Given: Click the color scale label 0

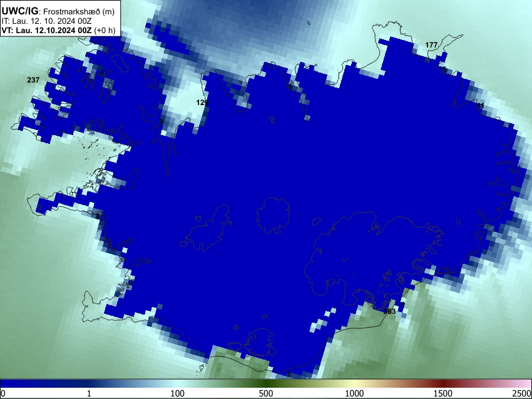Looking at the screenshot, I should coord(3,393).
